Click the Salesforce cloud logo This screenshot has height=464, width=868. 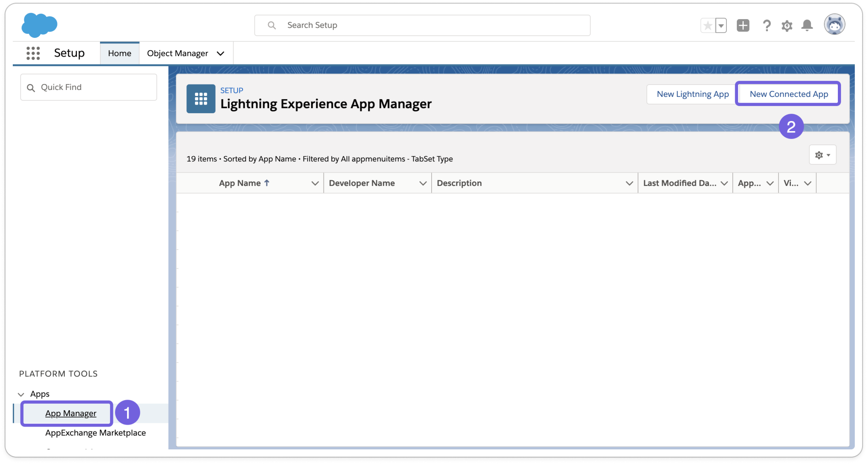(x=39, y=25)
